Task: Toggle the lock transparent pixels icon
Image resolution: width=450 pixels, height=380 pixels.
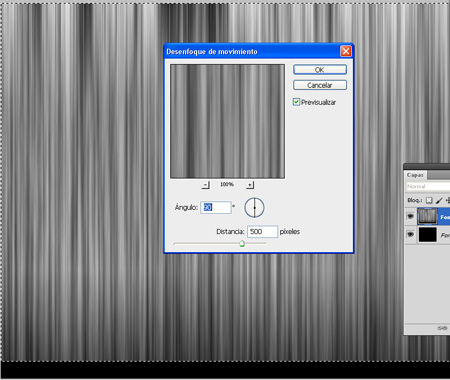Action: (429, 200)
